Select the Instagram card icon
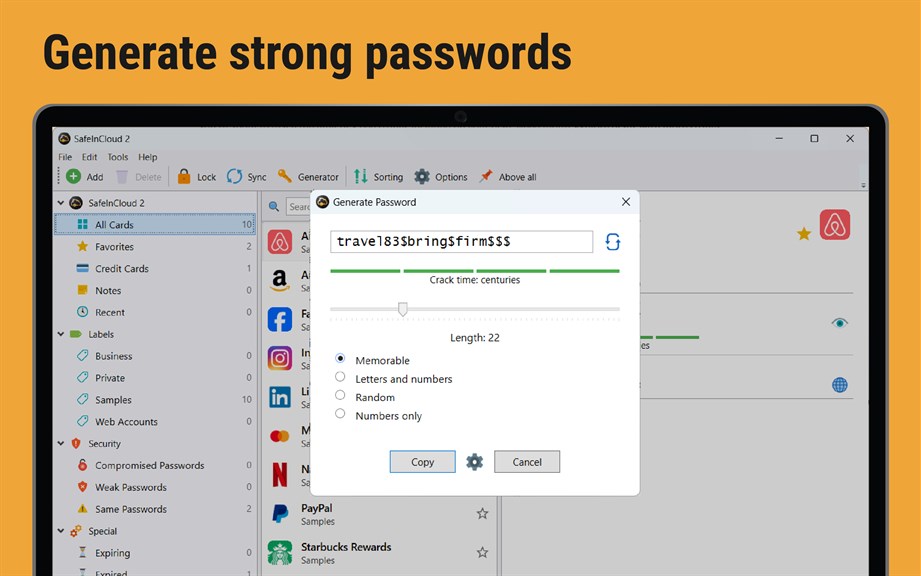 [280, 358]
